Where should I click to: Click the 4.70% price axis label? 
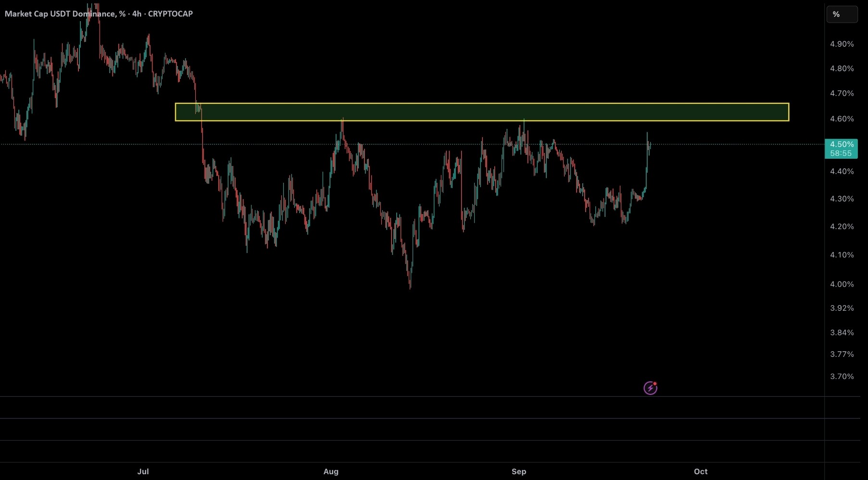pyautogui.click(x=842, y=93)
